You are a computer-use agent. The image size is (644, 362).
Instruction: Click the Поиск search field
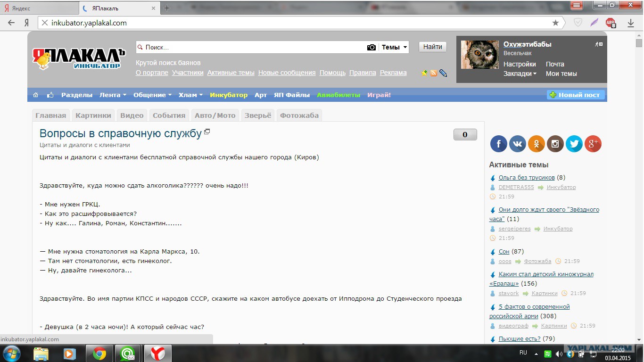pyautogui.click(x=251, y=47)
